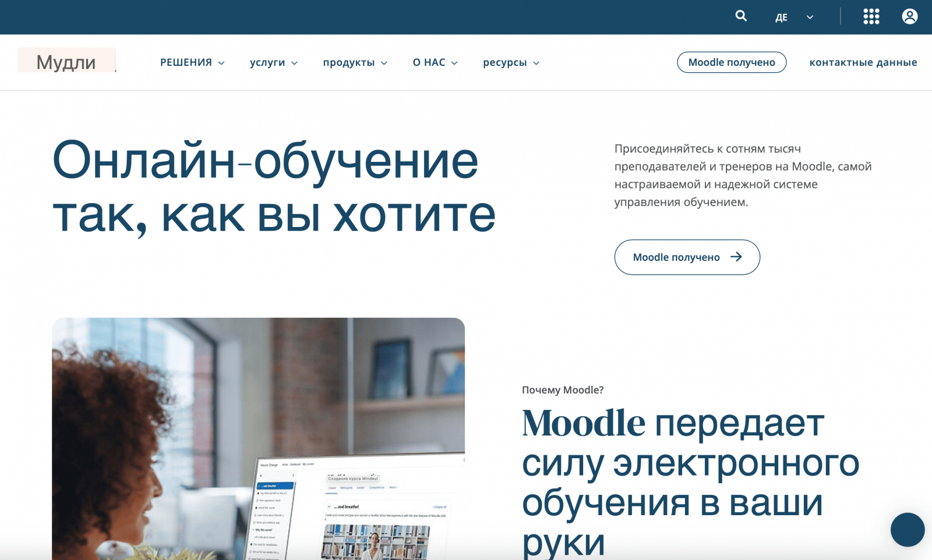Expand the О НАС menu chevron

[454, 63]
